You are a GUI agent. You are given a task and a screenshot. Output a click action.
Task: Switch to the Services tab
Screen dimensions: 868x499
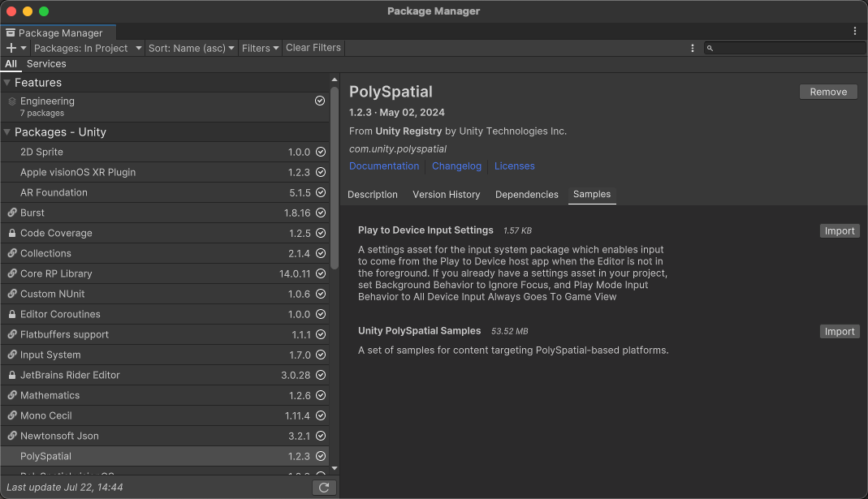46,64
